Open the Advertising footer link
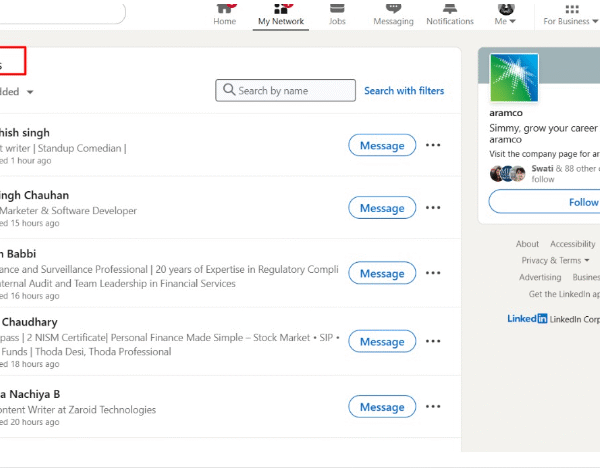Image resolution: width=600 pixels, height=474 pixels. point(540,277)
